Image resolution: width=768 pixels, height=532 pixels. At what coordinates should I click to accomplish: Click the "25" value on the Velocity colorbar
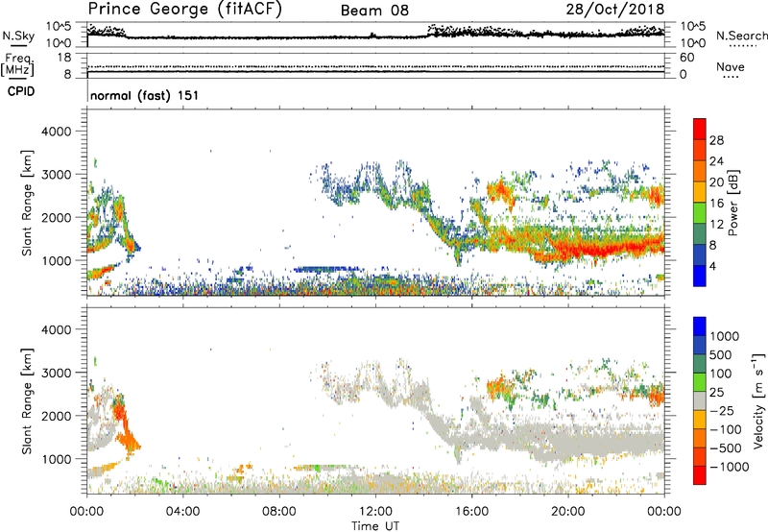point(717,393)
